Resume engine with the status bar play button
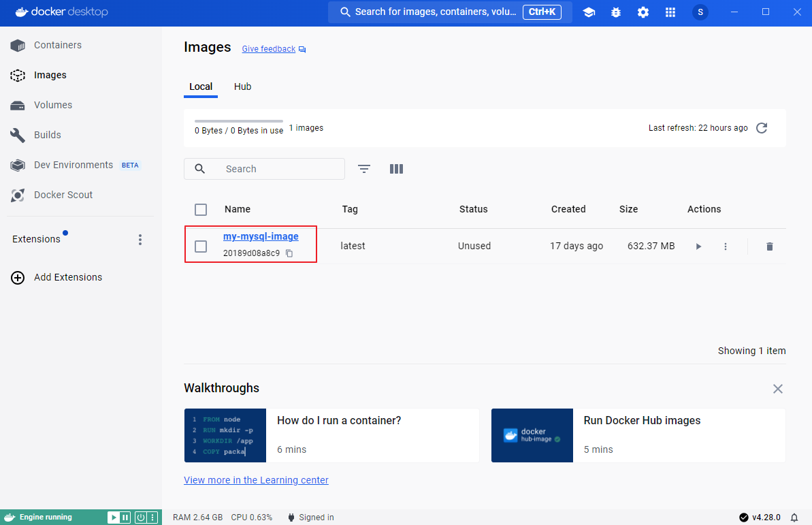812x525 pixels. pos(113,518)
